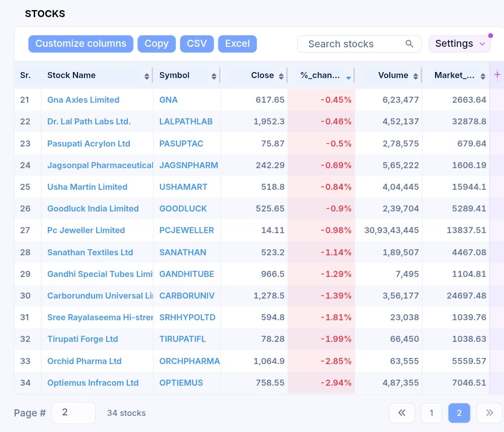Click the Sr. column header
This screenshot has height=432, width=504.
pos(25,75)
